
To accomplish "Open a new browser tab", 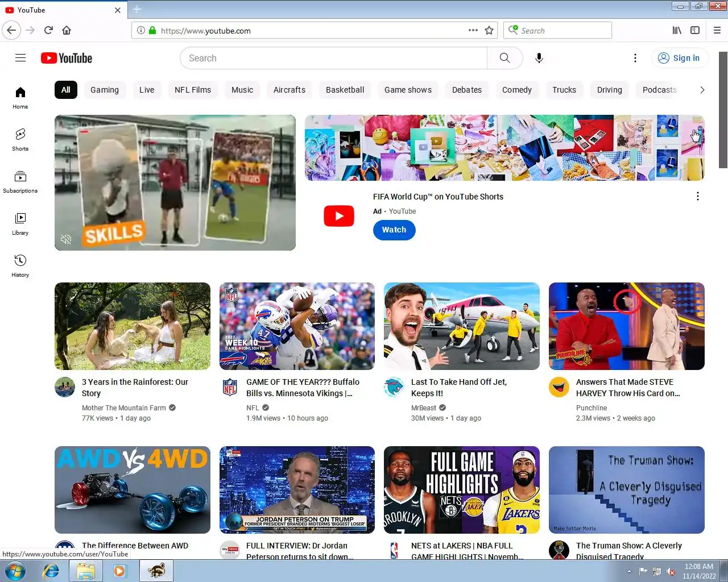I will pos(137,9).
